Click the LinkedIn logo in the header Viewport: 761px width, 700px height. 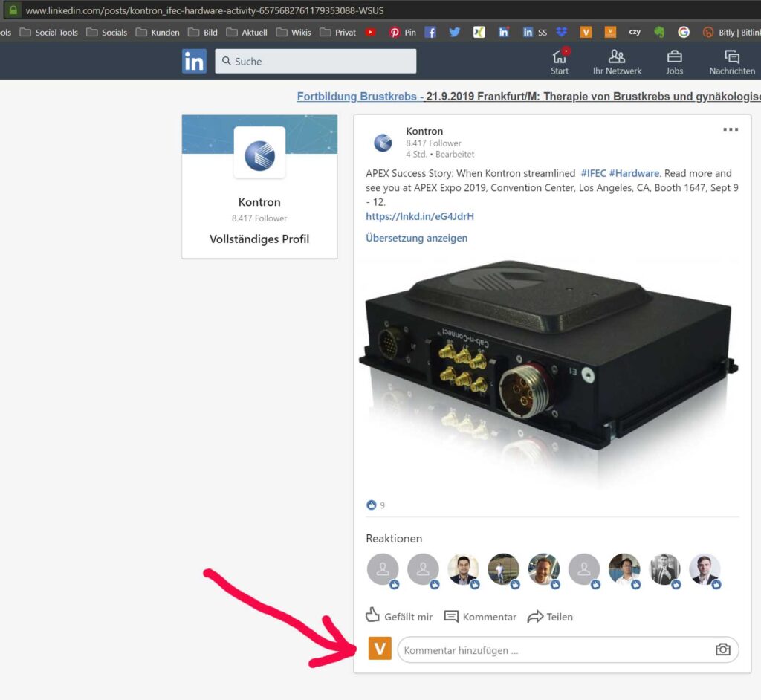[194, 62]
